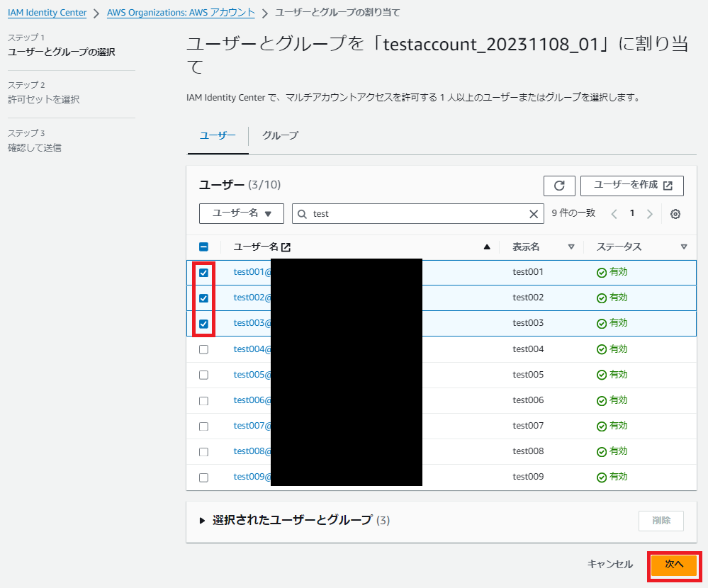This screenshot has height=588, width=708.
Task: Click ステップ 3 確認して送信 step
Action: [x=34, y=141]
